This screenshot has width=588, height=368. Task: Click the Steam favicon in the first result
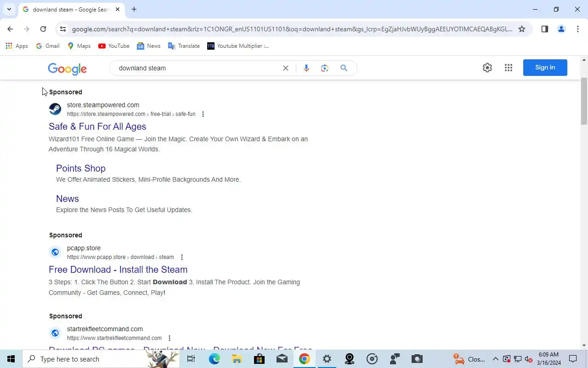tap(55, 109)
